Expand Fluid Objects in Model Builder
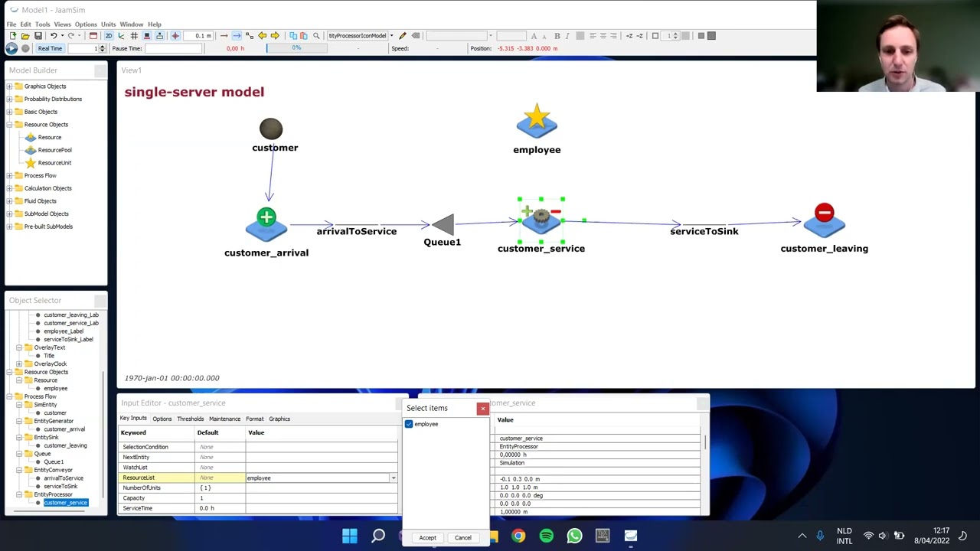Screen dimensions: 980x551 [9, 201]
